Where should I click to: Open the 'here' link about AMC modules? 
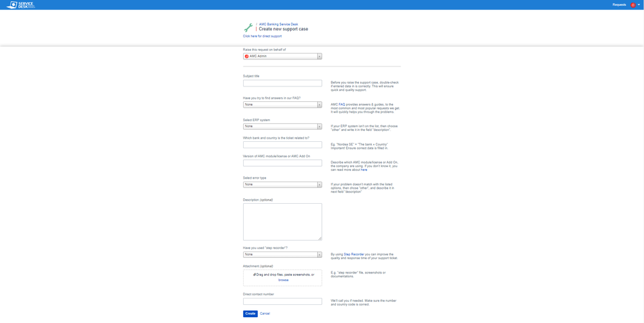[x=364, y=170]
